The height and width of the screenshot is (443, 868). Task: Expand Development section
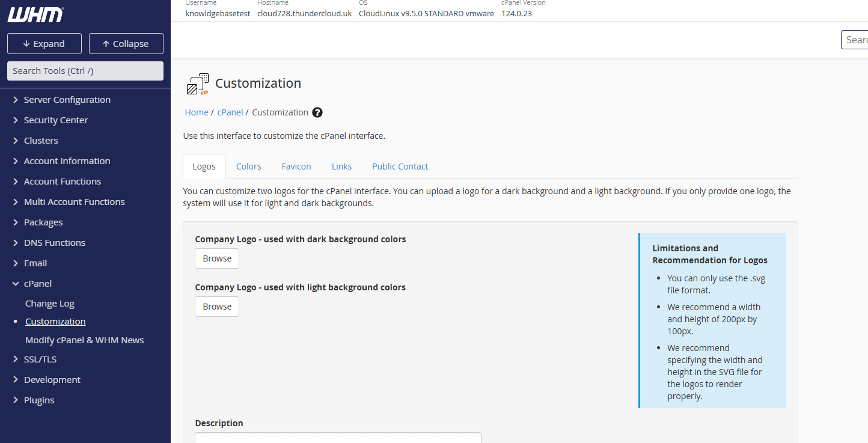point(52,380)
